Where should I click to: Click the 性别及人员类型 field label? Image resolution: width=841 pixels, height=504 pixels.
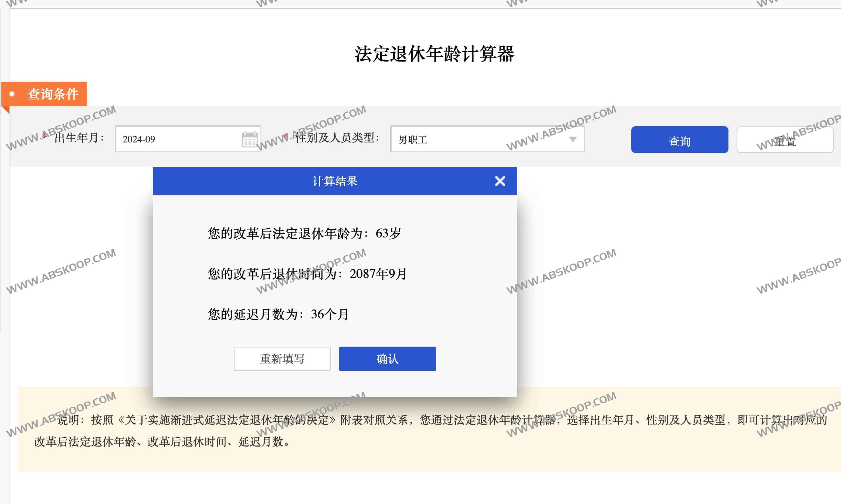pyautogui.click(x=336, y=138)
